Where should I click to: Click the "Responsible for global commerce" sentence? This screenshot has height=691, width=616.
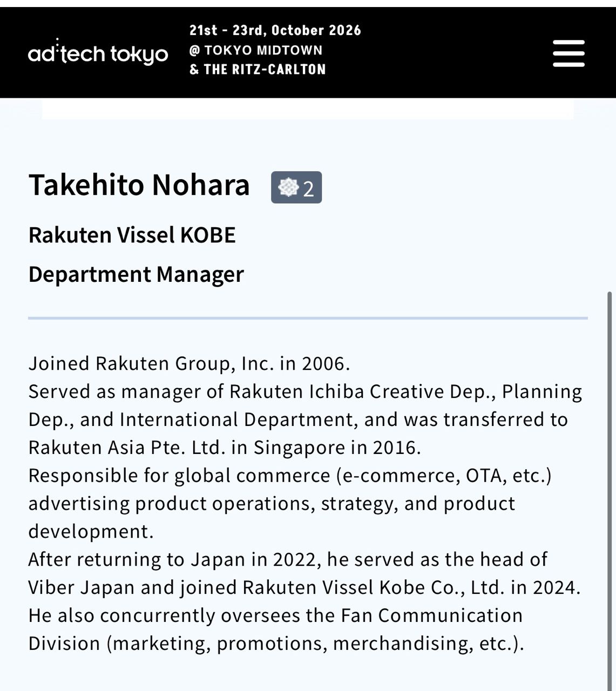pyautogui.click(x=179, y=476)
